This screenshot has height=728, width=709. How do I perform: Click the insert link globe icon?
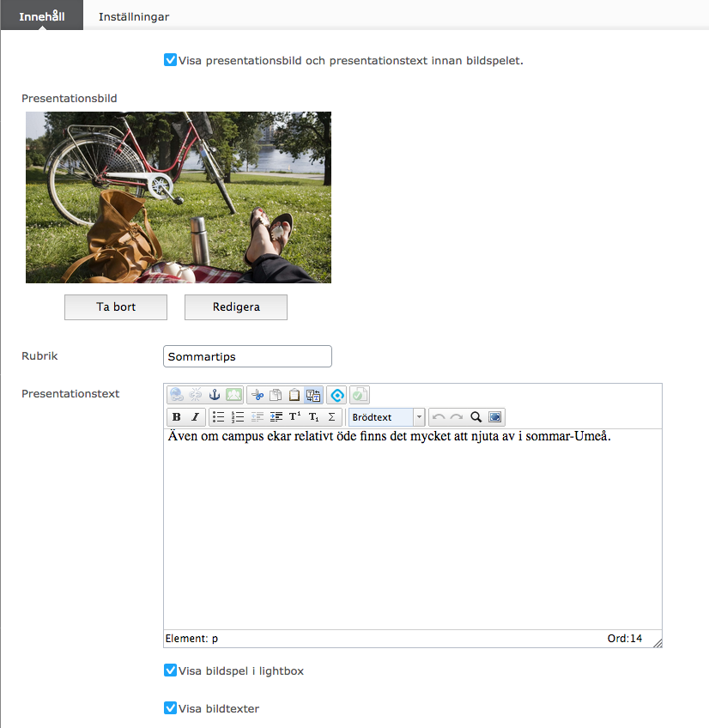coord(177,395)
